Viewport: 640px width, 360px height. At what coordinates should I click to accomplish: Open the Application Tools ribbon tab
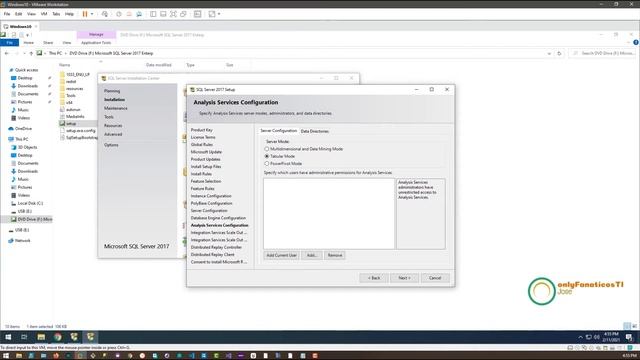pyautogui.click(x=96, y=42)
